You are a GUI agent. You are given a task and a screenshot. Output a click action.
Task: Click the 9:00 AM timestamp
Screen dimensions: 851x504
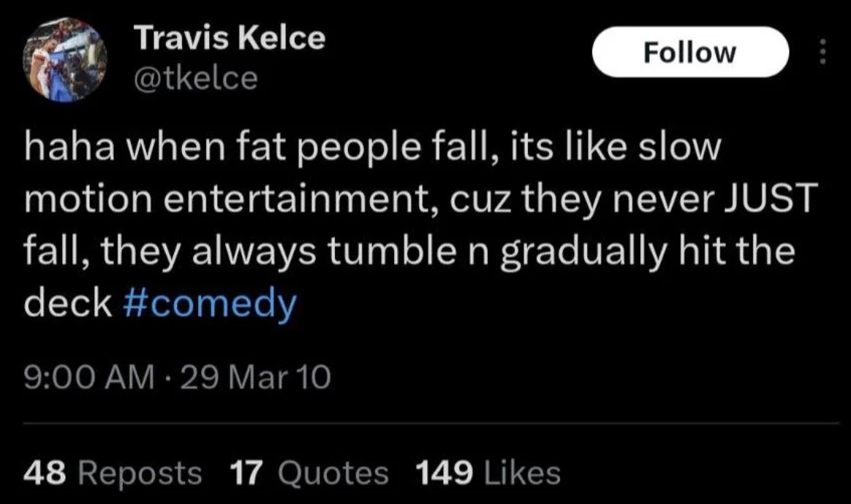[x=88, y=378]
